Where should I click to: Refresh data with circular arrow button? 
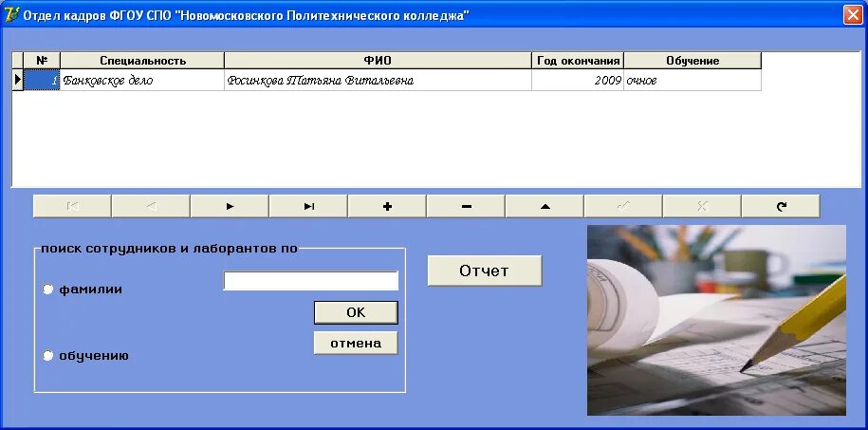point(781,206)
